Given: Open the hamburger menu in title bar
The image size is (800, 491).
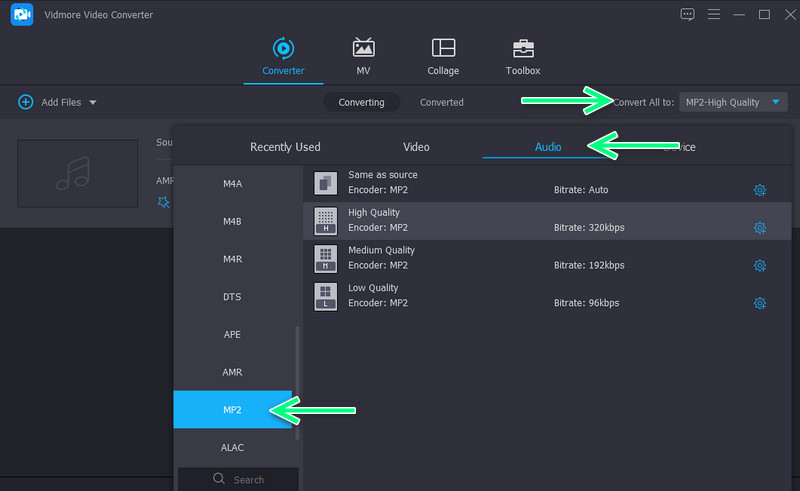Looking at the screenshot, I should [x=714, y=14].
